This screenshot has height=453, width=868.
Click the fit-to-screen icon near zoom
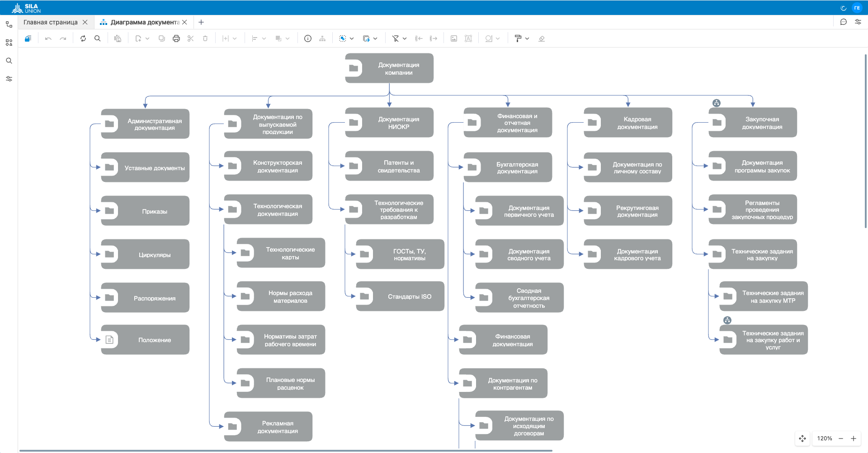(802, 438)
